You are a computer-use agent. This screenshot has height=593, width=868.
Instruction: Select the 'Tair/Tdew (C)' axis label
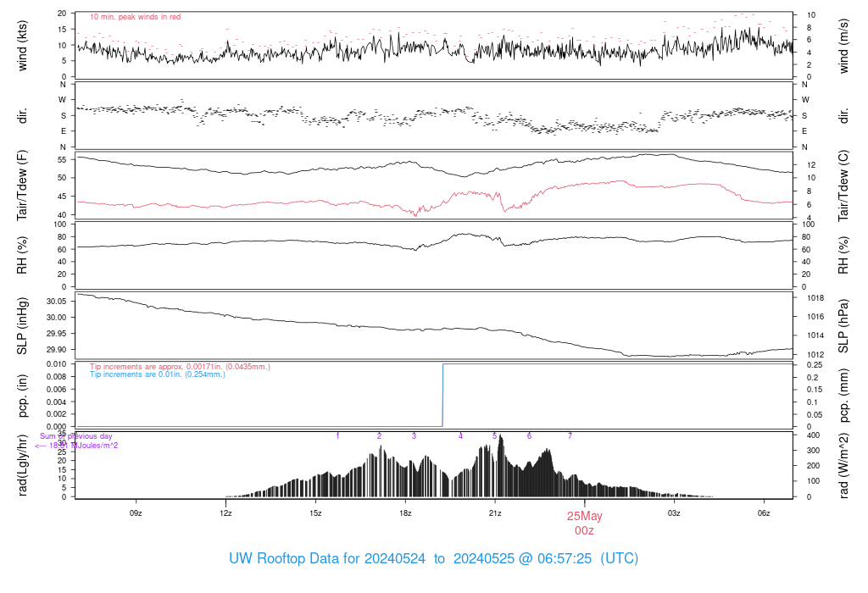coord(843,186)
